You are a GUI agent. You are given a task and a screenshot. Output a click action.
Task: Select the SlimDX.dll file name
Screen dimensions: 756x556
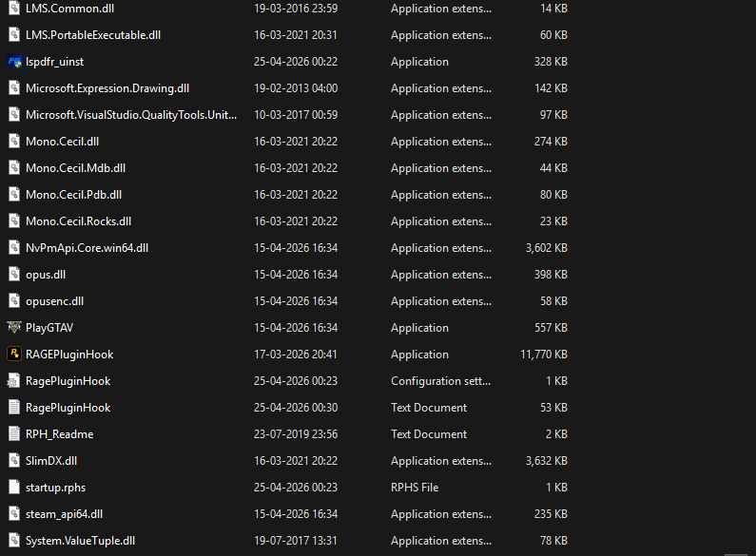click(51, 461)
